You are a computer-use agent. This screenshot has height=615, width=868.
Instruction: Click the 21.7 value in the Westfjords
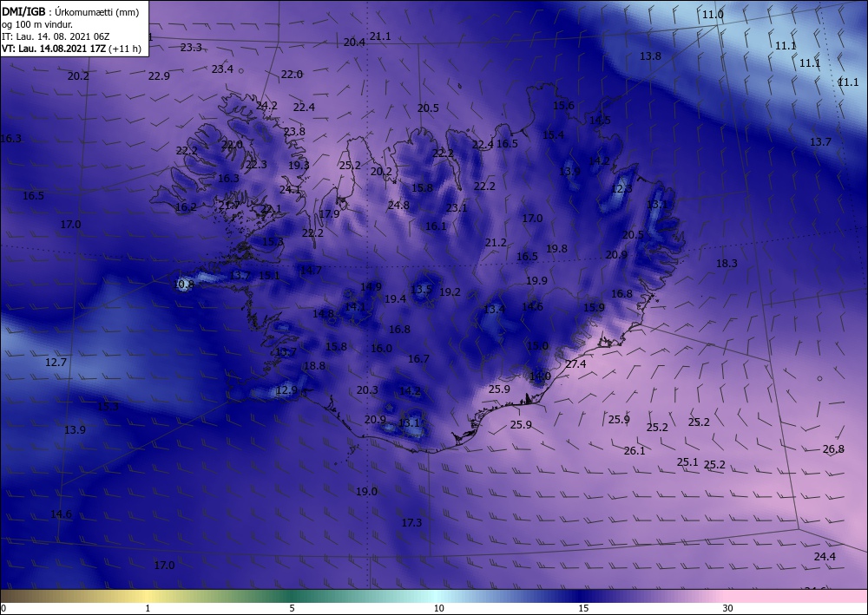click(x=228, y=206)
